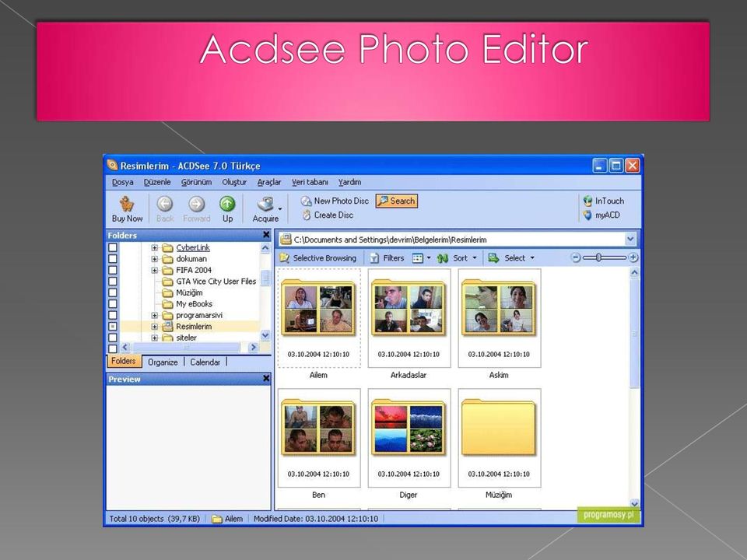
Task: Click the Back arrow icon
Action: [165, 204]
